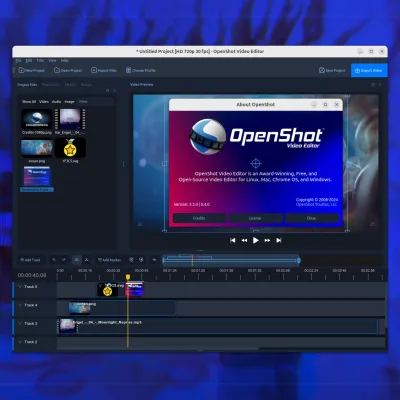Click the Credits button in the About OpenShot dialog
The image size is (400, 400).
(x=199, y=218)
